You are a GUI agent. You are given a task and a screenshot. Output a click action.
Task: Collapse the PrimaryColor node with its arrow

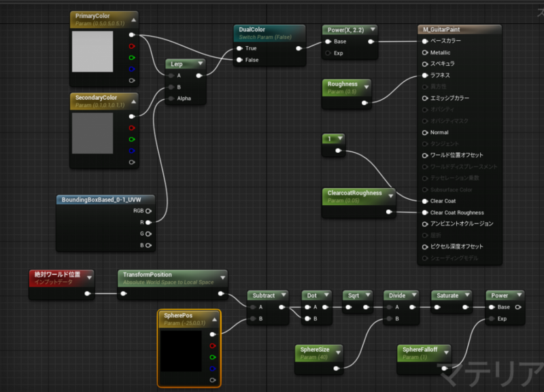coord(133,20)
